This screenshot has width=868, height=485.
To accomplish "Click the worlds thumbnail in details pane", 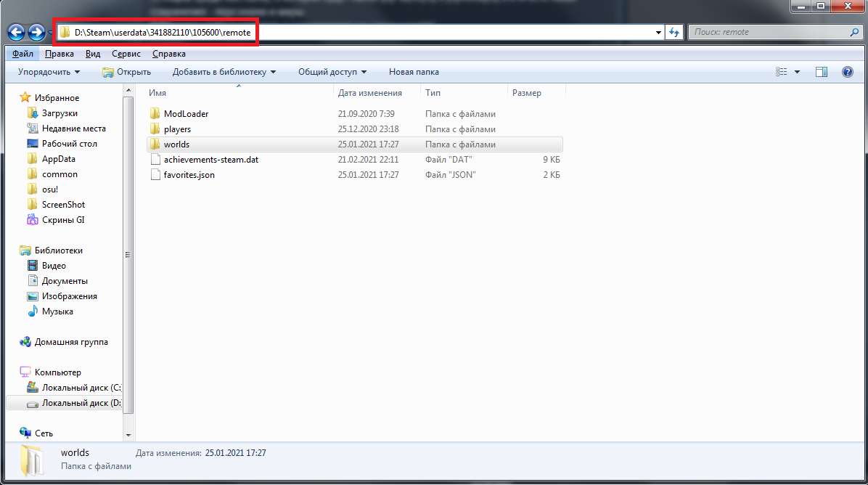I will click(31, 460).
